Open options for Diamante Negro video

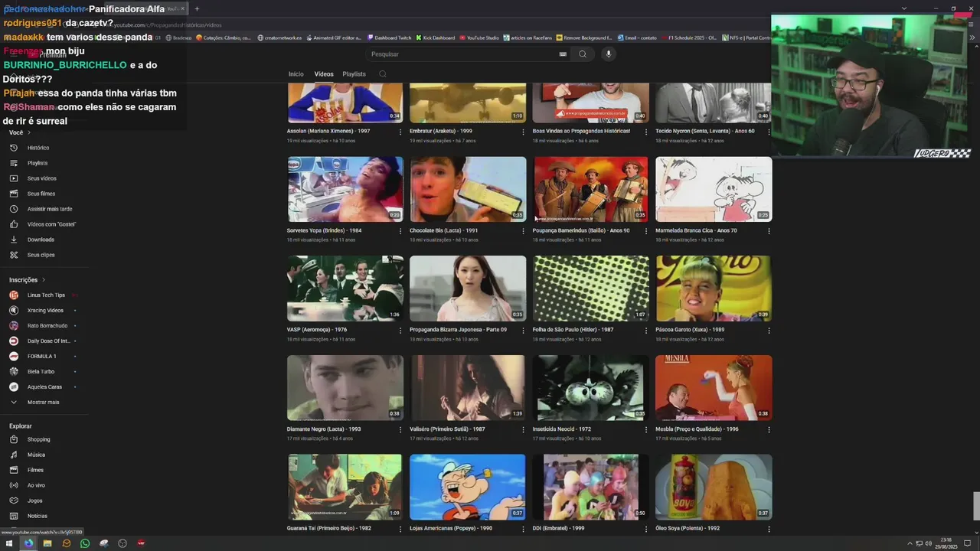[400, 430]
